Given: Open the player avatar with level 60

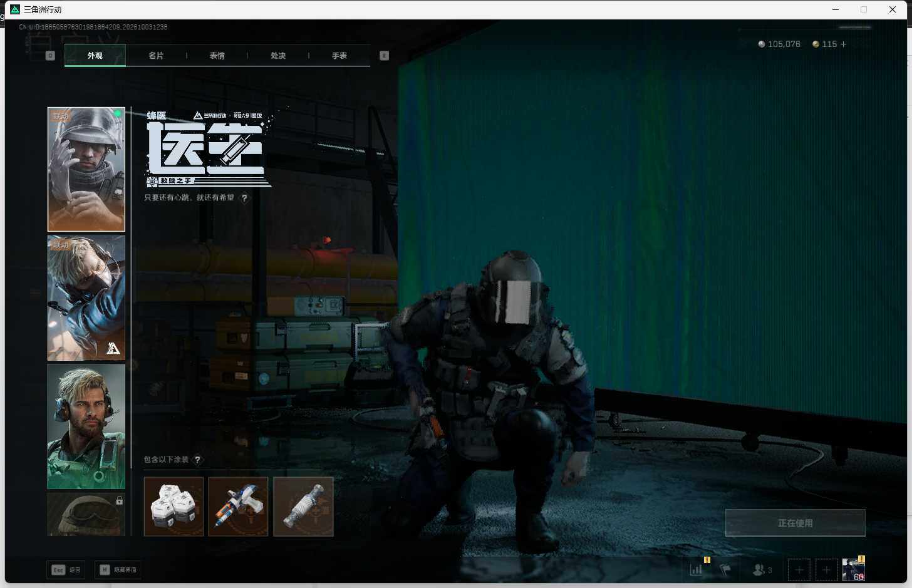Looking at the screenshot, I should [853, 570].
